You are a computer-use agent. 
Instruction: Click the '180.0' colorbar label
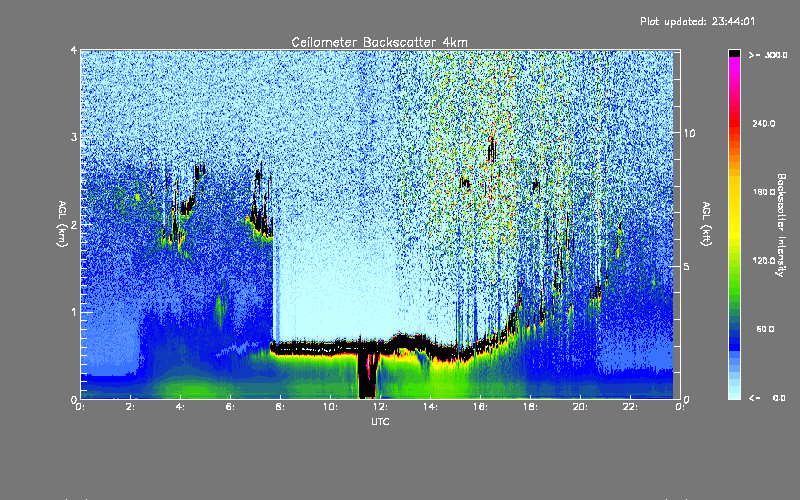tap(764, 192)
